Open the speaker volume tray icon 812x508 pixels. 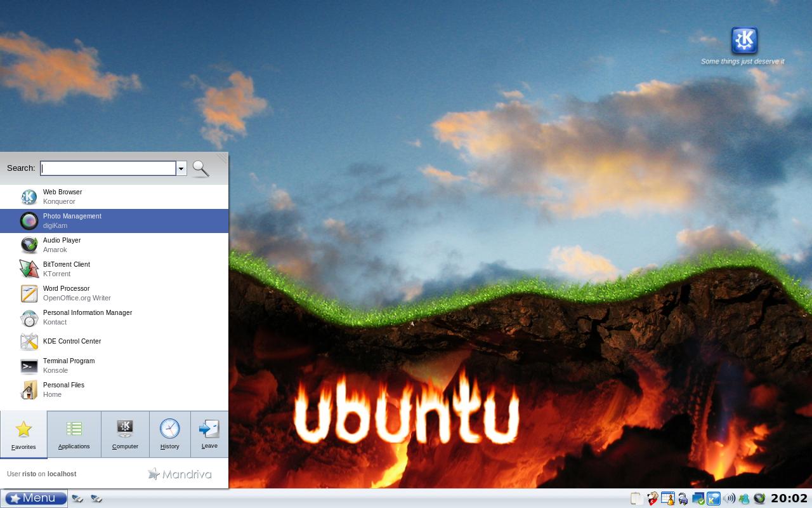pos(729,499)
